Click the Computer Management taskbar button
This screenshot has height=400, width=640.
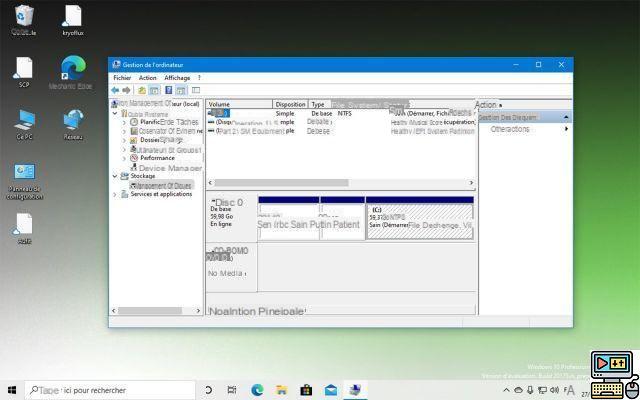click(x=356, y=390)
